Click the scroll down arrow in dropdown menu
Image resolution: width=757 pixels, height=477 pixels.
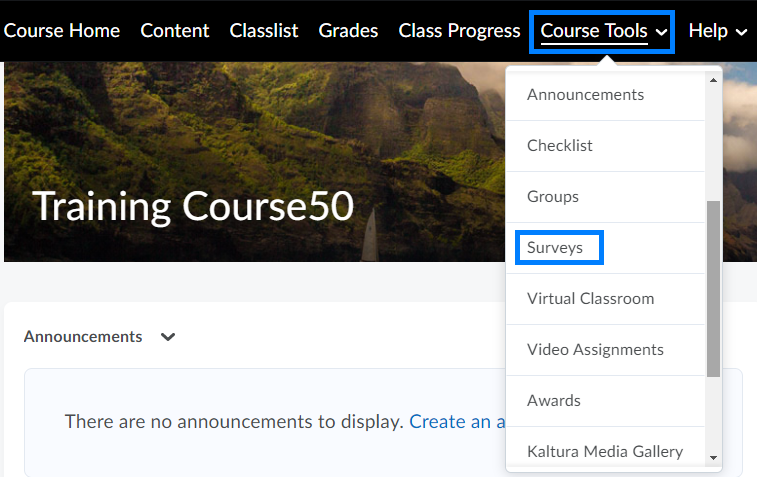tap(713, 457)
